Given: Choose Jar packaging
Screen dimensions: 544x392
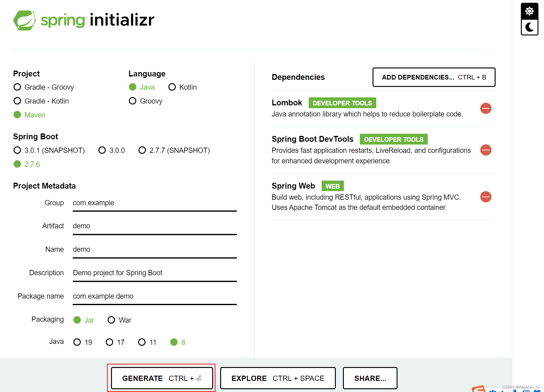Looking at the screenshot, I should coord(84,320).
